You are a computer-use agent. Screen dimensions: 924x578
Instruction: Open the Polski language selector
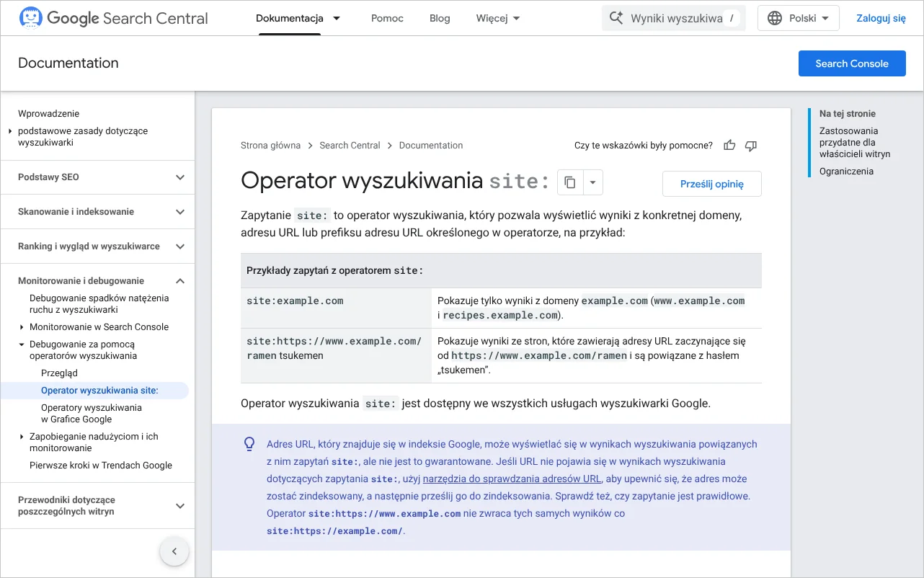tap(799, 19)
